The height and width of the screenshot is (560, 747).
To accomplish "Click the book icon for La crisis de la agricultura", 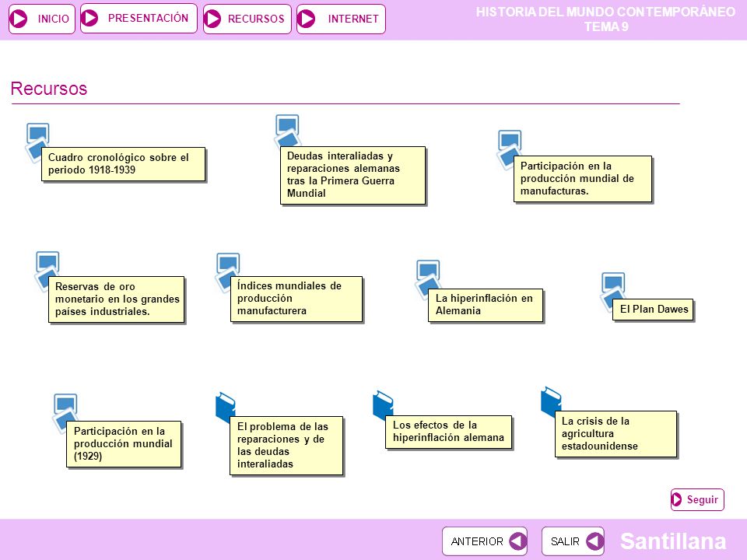I will 551,401.
